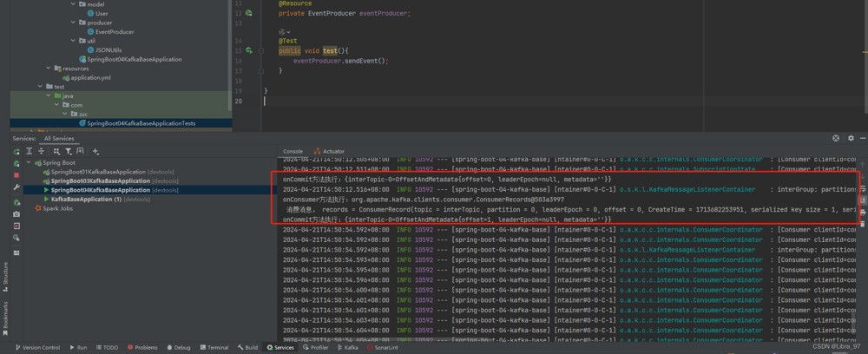Hide the Services tool window
The image size is (868, 354).
click(862, 138)
